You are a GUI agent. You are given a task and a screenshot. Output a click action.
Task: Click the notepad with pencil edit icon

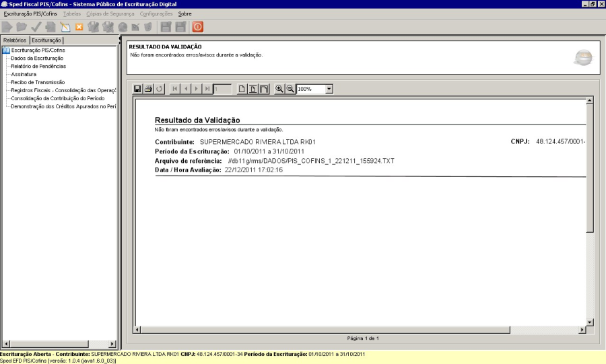65,27
